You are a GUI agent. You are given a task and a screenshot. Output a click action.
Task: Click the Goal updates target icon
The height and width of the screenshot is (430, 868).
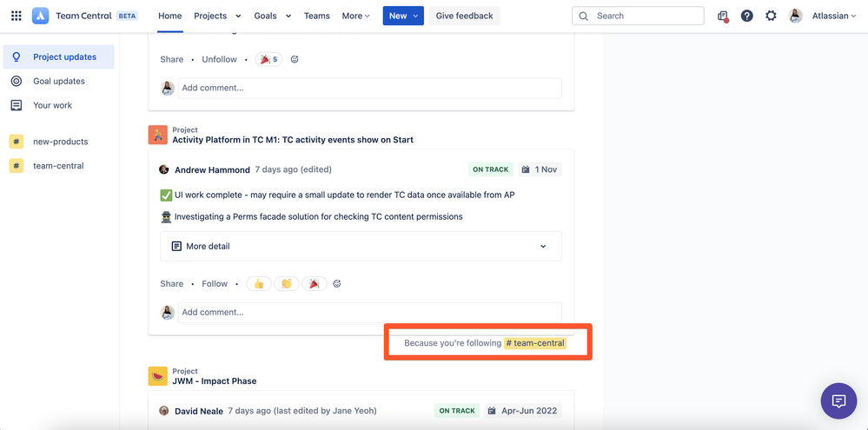pyautogui.click(x=17, y=82)
